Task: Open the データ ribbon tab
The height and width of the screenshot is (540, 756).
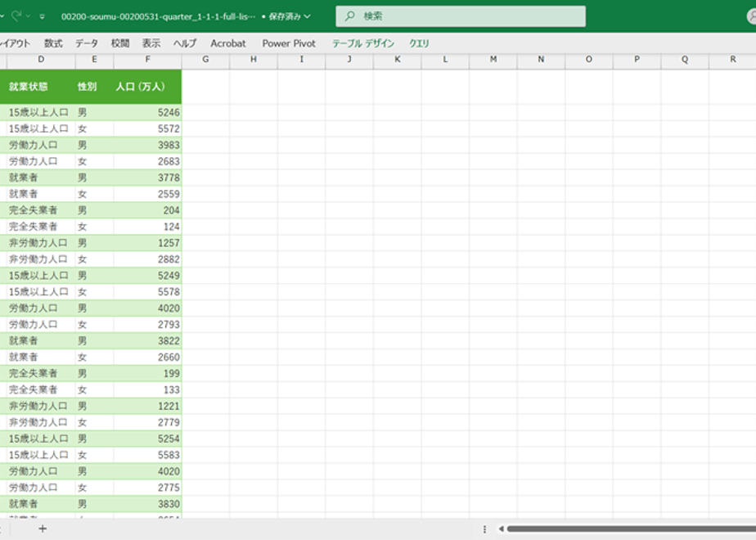Action: pos(86,43)
